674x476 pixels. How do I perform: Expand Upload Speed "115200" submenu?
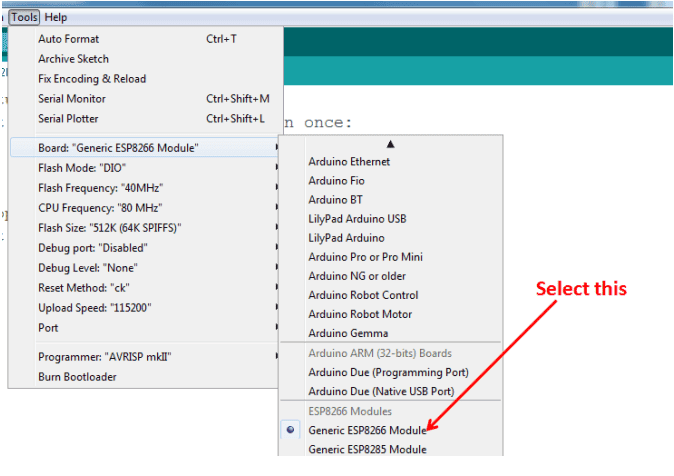point(145,308)
